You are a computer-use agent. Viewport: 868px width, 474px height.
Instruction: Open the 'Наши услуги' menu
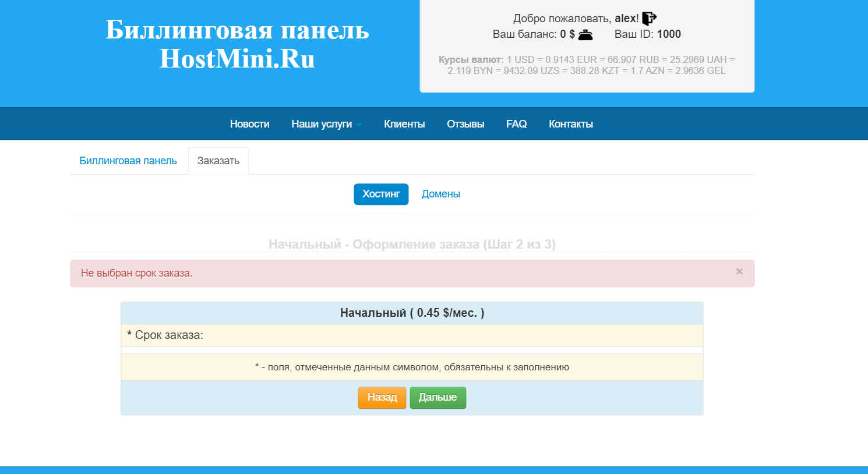pyautogui.click(x=322, y=124)
